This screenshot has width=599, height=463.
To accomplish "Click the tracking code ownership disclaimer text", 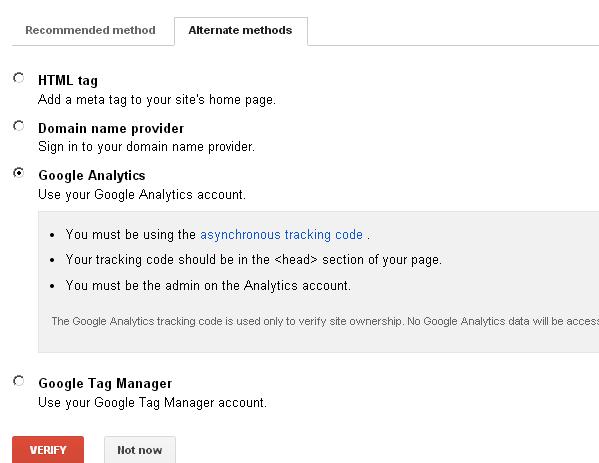I will coord(325,321).
